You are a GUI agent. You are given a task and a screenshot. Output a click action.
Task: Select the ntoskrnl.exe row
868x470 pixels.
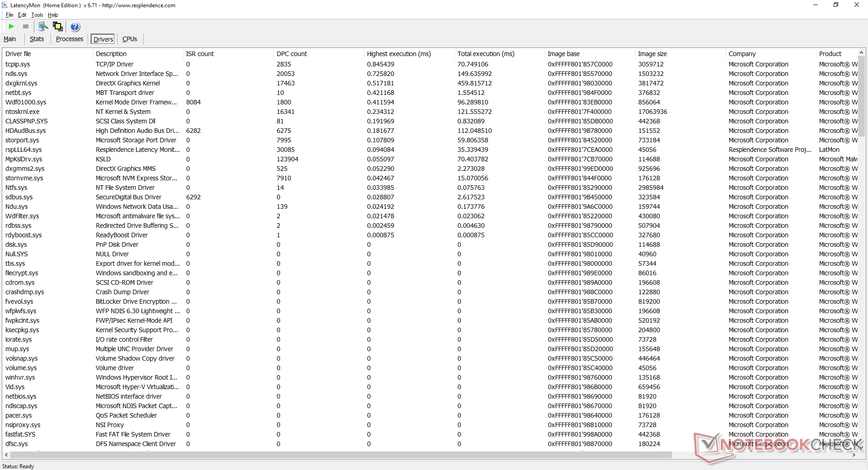430,112
